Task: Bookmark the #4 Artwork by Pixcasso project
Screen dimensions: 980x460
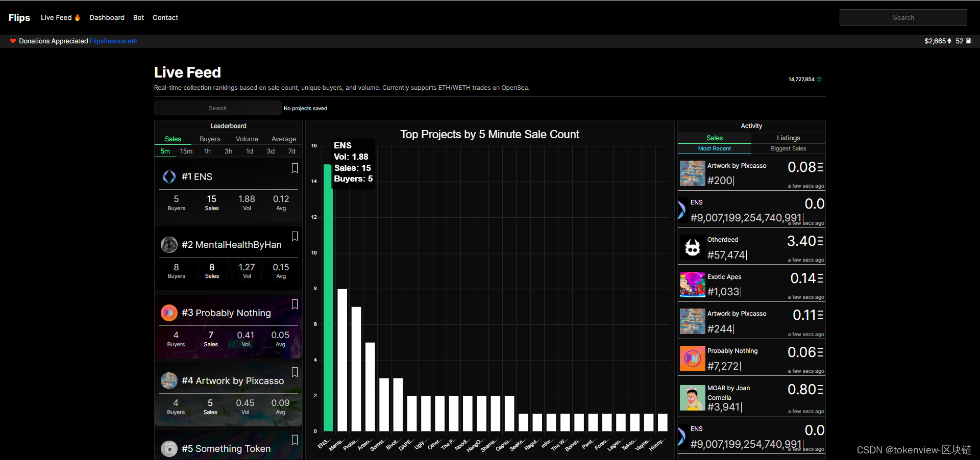Action: click(295, 372)
